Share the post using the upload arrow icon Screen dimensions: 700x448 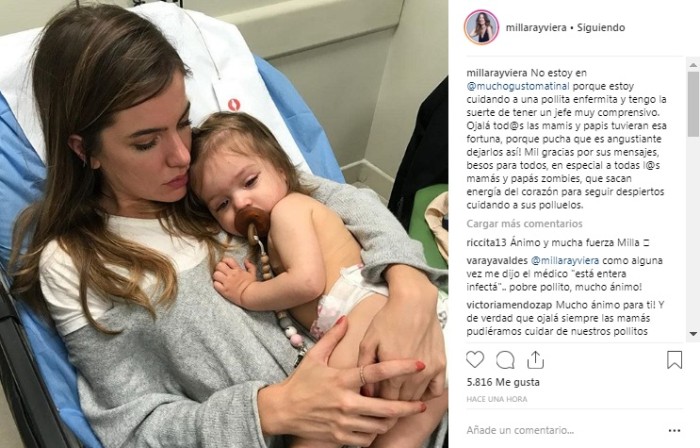(x=535, y=360)
